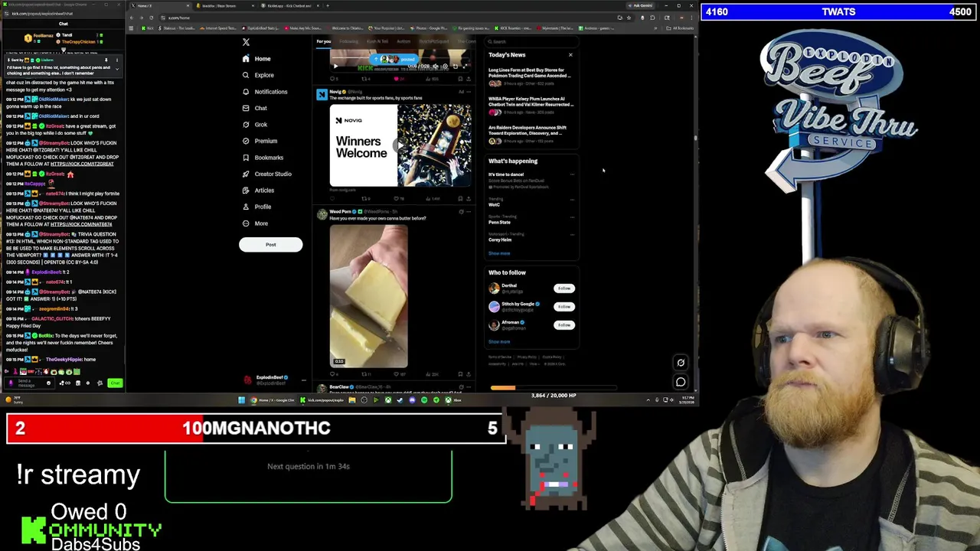Switch to the Kicklet.app browser tab

click(x=289, y=5)
